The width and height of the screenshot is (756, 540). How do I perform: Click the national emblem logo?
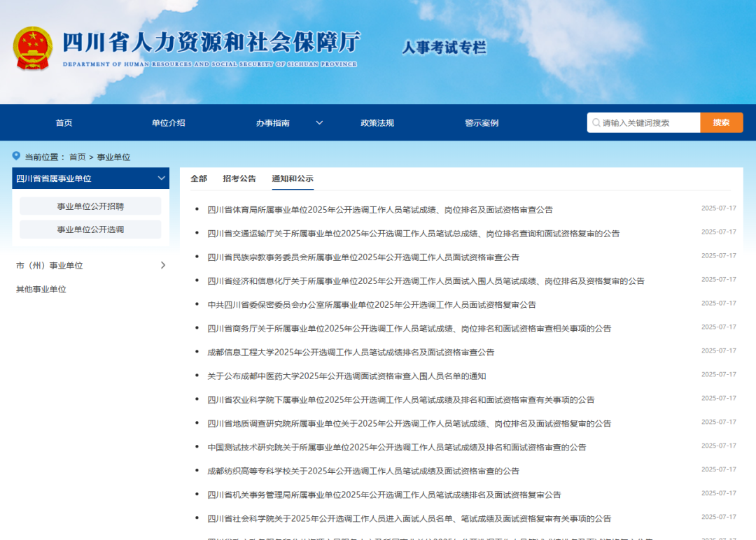tap(32, 48)
